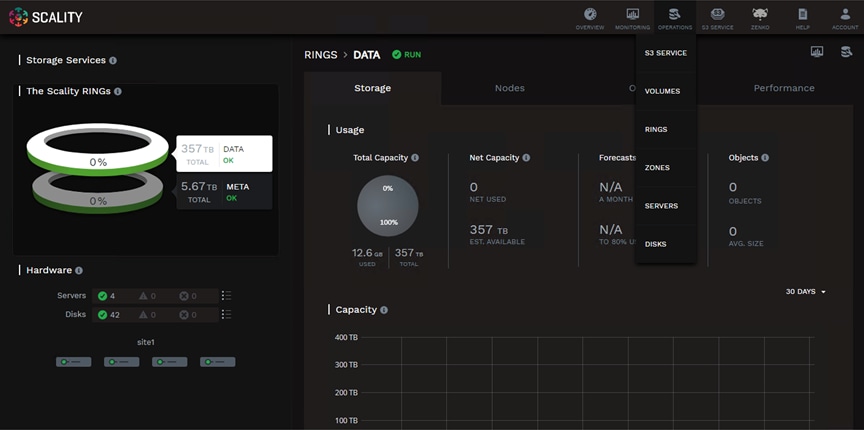Switch to the Storage tab
Image resolution: width=864 pixels, height=430 pixels.
[x=372, y=88]
